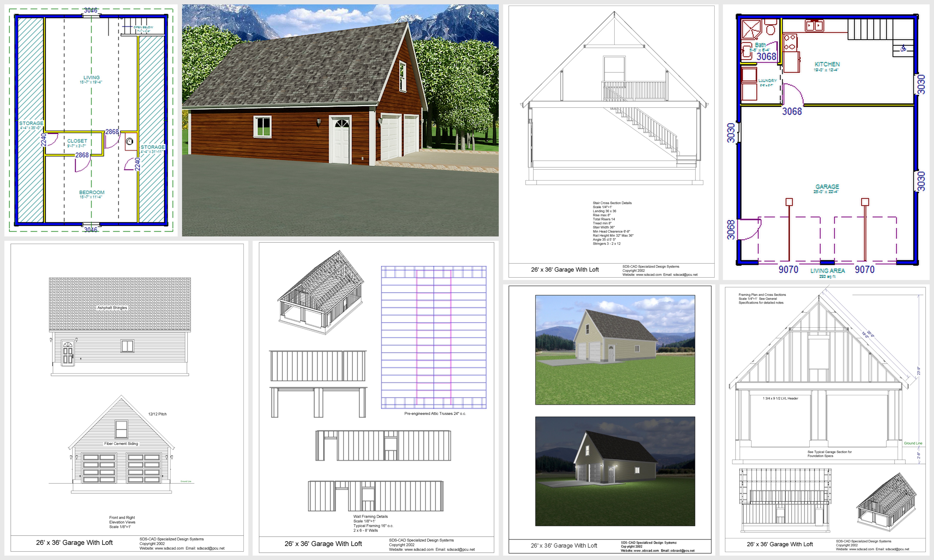Click the LAUNDRY label in floor plan
Viewport: 934px width, 560px height.
pyautogui.click(x=767, y=80)
